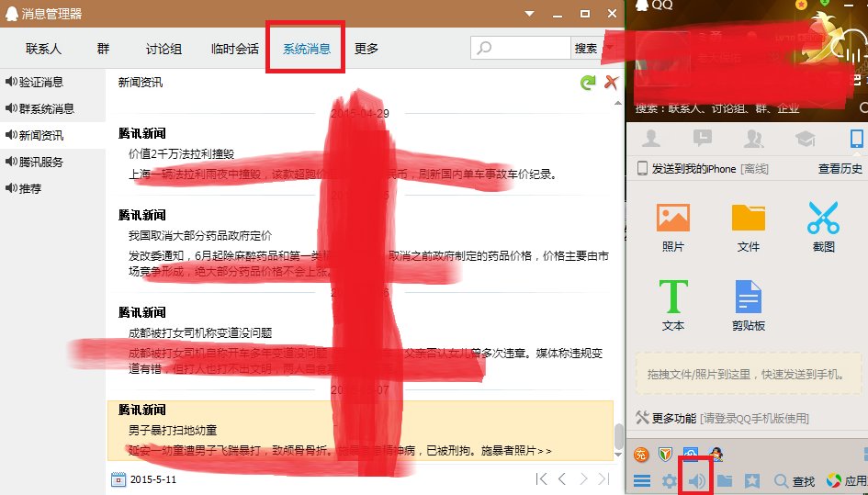
Task: Click the green refresh arrow icon
Action: click(x=588, y=83)
